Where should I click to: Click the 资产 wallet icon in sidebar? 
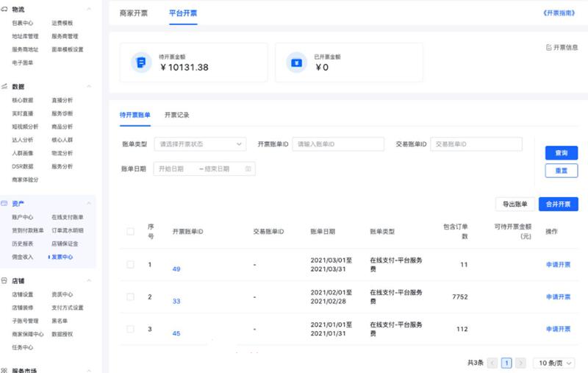[4, 203]
